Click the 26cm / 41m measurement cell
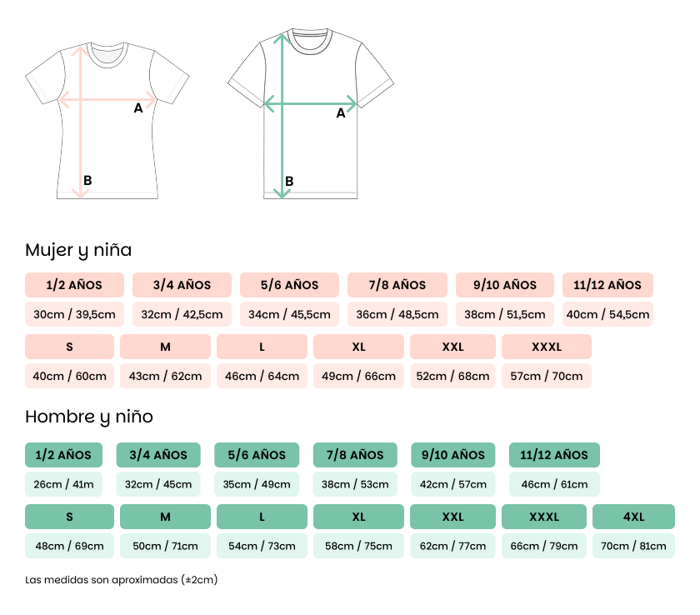 point(63,484)
